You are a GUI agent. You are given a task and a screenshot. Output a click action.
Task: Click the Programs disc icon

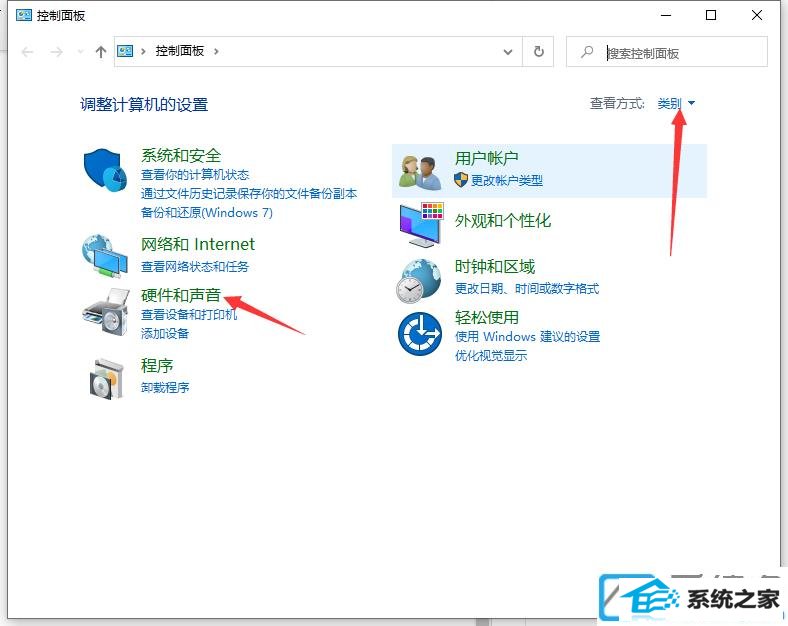pos(106,379)
